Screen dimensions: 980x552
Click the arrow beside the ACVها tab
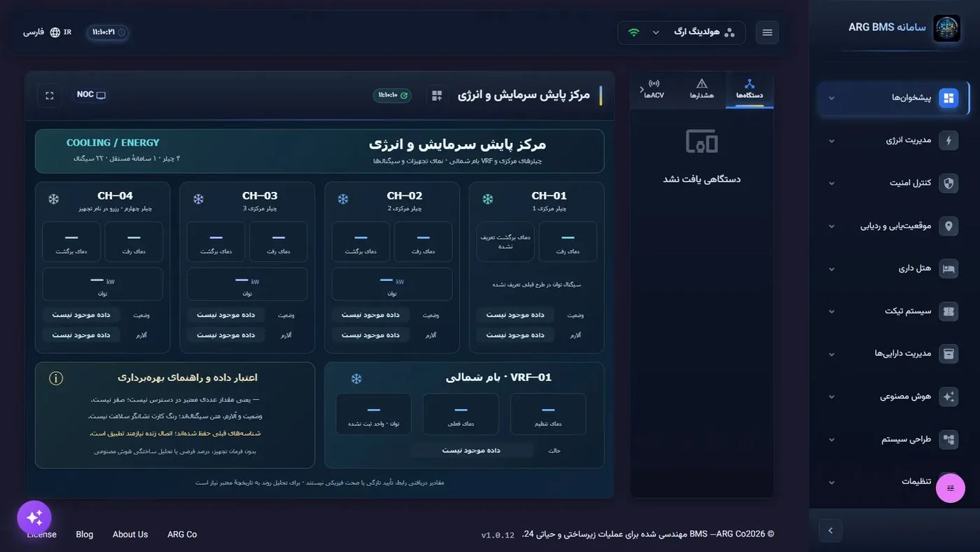point(642,90)
